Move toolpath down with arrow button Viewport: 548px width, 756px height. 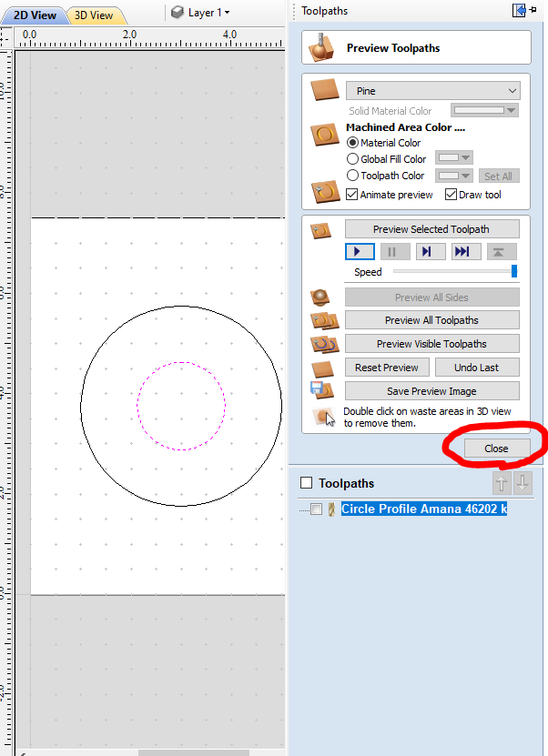(x=523, y=483)
